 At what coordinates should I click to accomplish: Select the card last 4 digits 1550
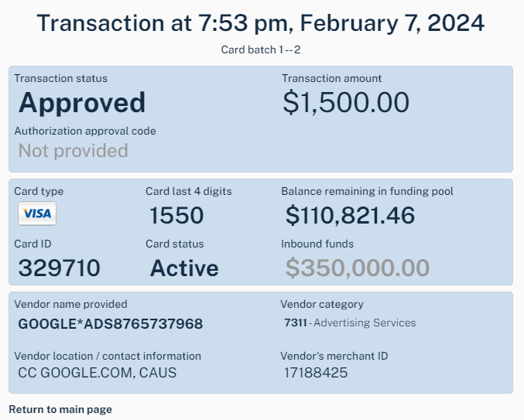click(176, 215)
